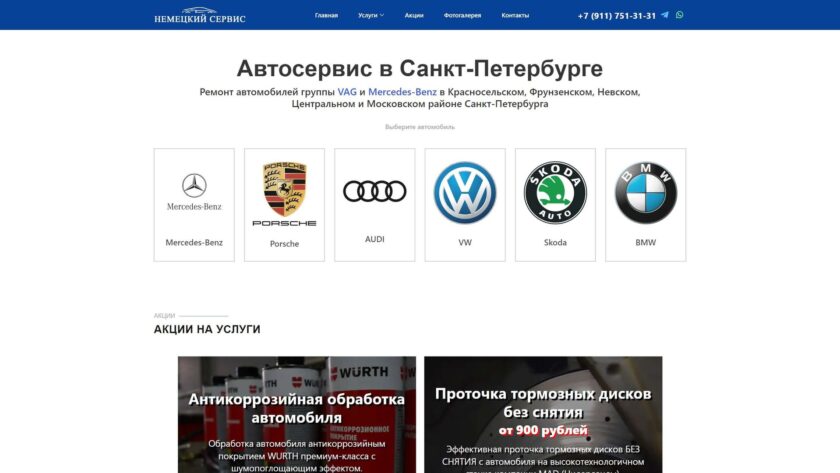
Task: Click the Mercedes-Benz card caption
Action: (194, 242)
